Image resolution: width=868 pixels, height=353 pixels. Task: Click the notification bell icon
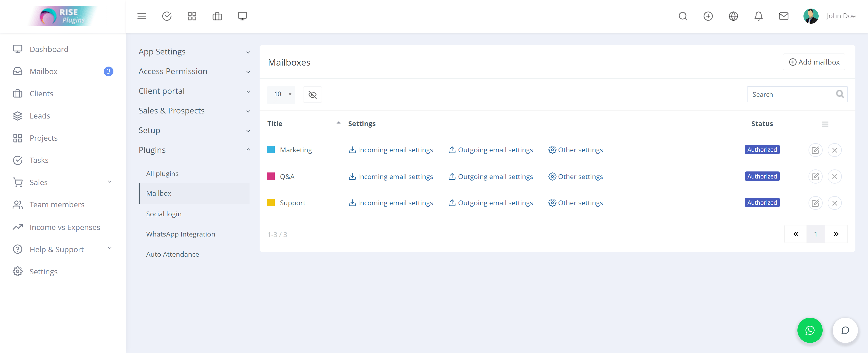click(758, 16)
